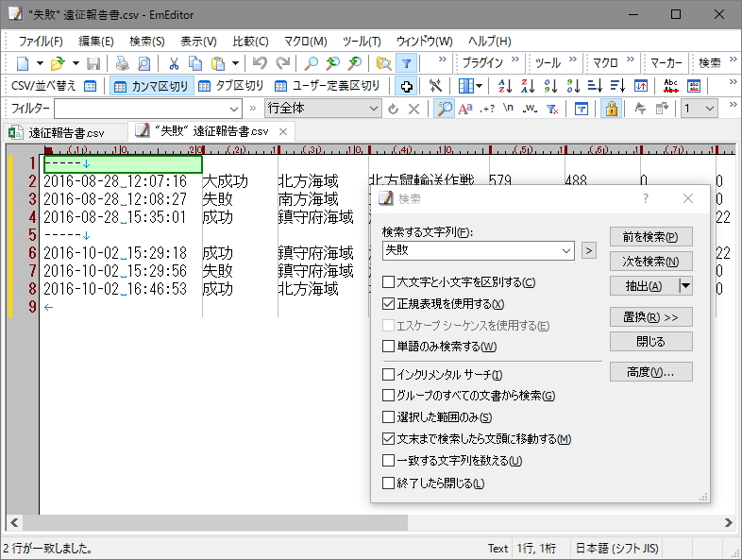The width and height of the screenshot is (742, 560).
Task: Copy selection with the Copy icon
Action: (x=195, y=63)
